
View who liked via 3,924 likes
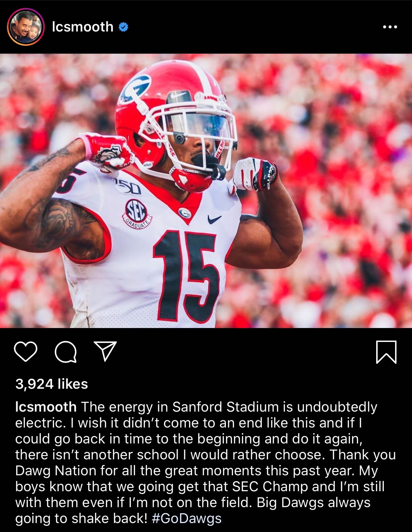52,384
